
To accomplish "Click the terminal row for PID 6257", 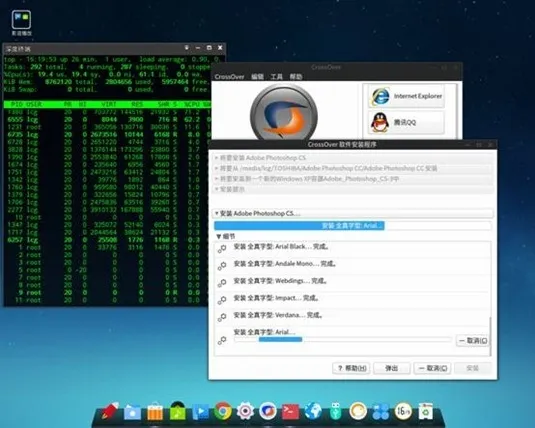I will coord(107,240).
